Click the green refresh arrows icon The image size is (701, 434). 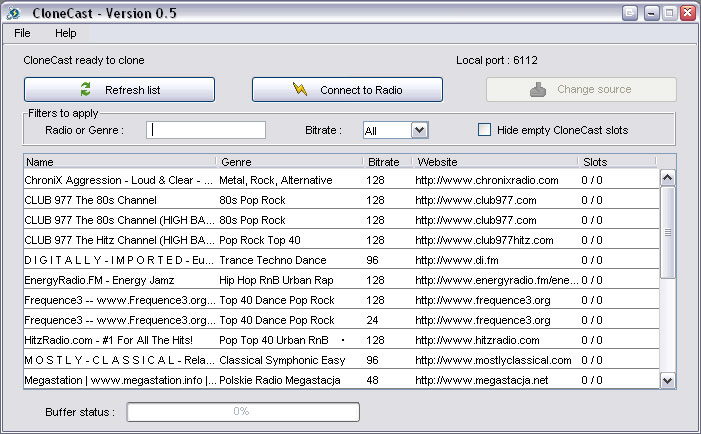pos(85,89)
